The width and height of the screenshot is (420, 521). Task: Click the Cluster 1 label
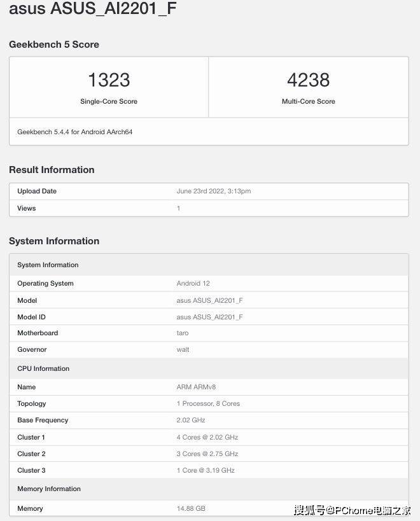click(x=31, y=437)
